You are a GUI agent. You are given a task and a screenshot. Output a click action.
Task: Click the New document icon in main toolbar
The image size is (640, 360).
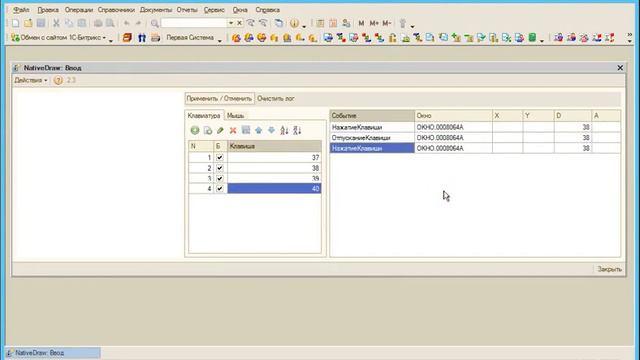[x=16, y=23]
